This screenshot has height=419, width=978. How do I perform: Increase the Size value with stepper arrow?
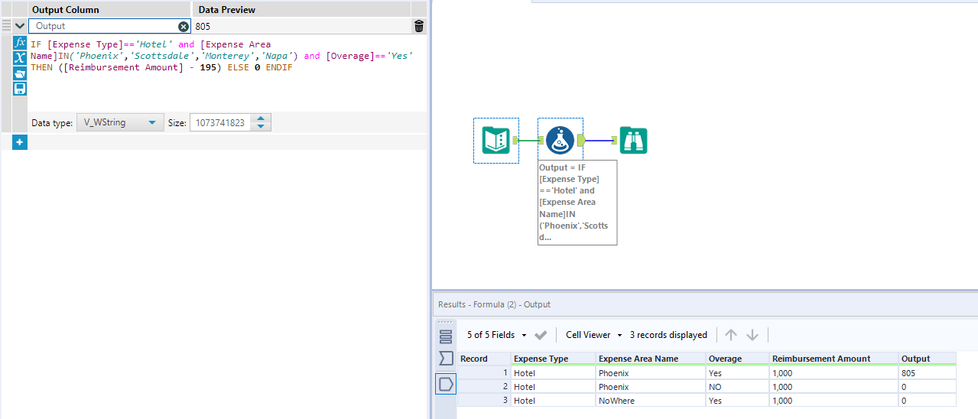[x=261, y=119]
